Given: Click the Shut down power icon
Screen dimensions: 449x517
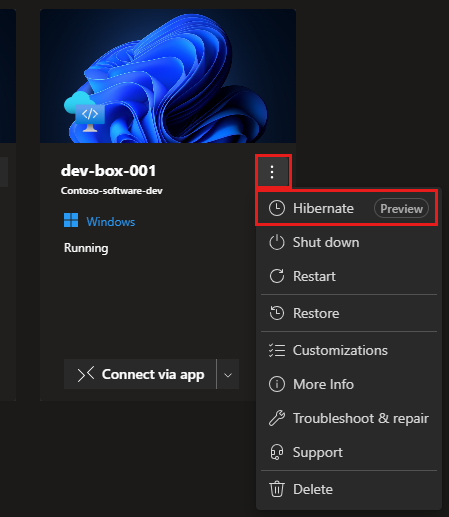Looking at the screenshot, I should pos(277,242).
